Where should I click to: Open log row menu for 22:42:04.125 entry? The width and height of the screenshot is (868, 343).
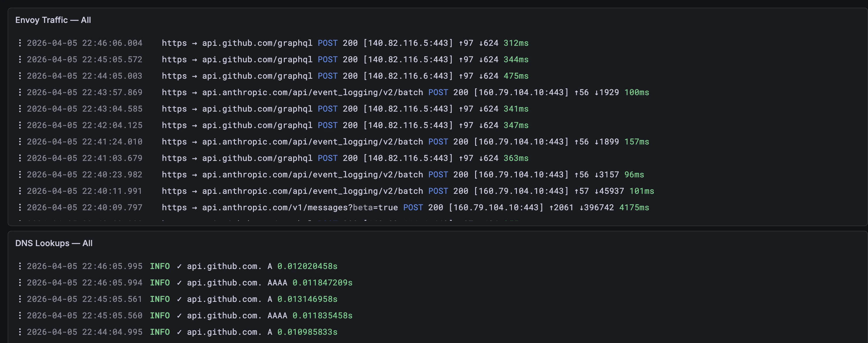[20, 126]
